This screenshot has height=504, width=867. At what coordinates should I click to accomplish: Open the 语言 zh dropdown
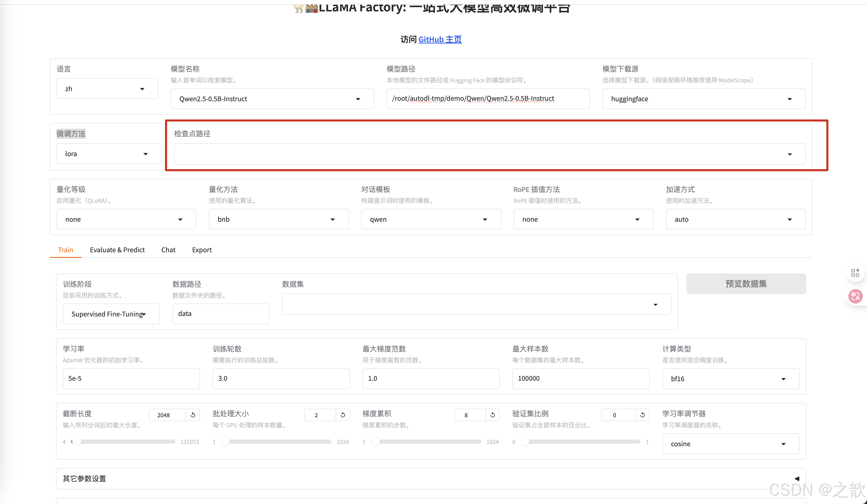click(107, 89)
